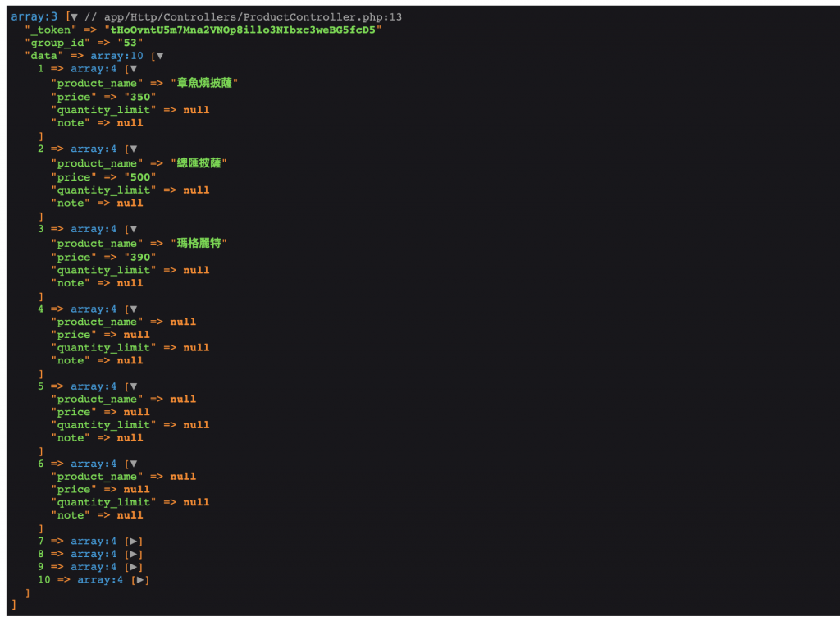Viewport: 840px width, 617px height.
Task: Click price value "390"
Action: [x=140, y=258]
